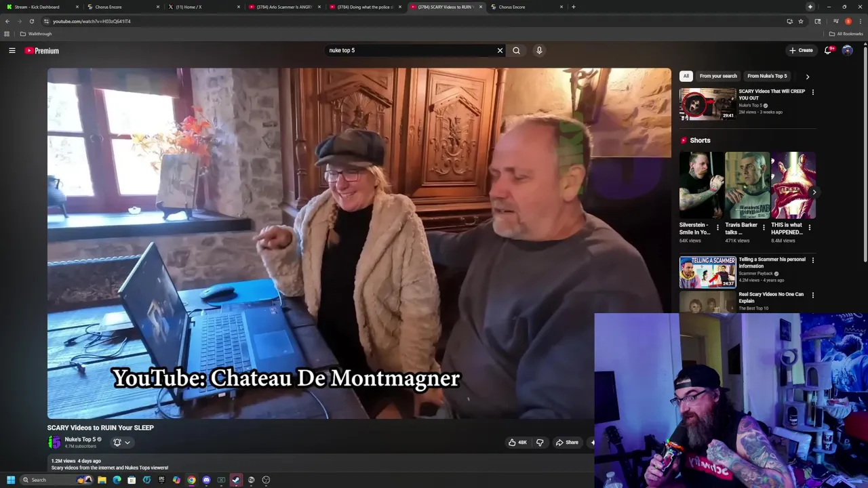
Task: Reload the page with the refresh icon
Action: pos(31,21)
